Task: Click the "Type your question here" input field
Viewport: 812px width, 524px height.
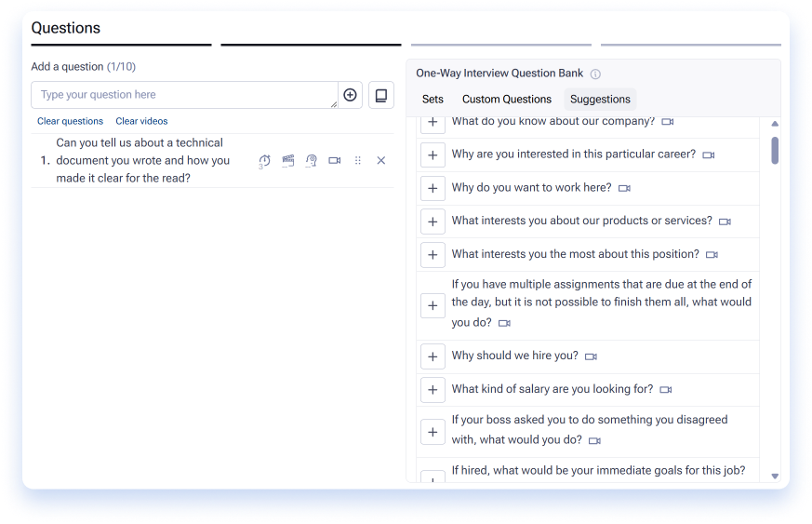Action: 184,95
